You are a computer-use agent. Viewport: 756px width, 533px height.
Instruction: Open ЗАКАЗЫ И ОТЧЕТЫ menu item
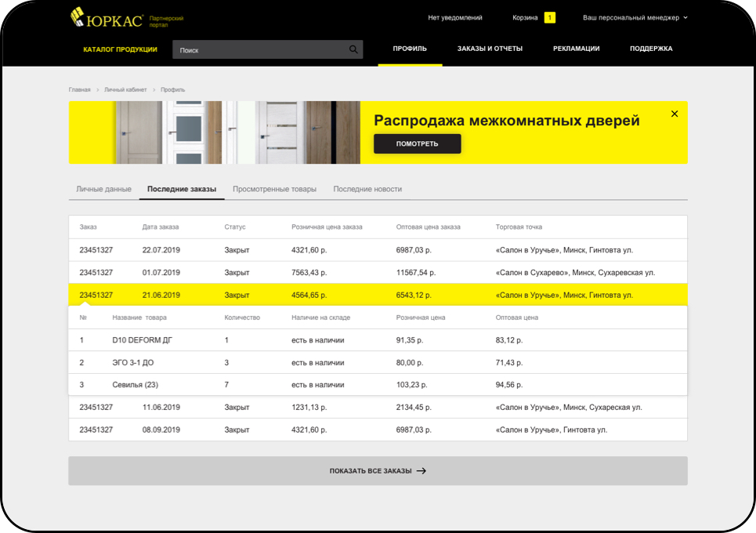pyautogui.click(x=490, y=49)
